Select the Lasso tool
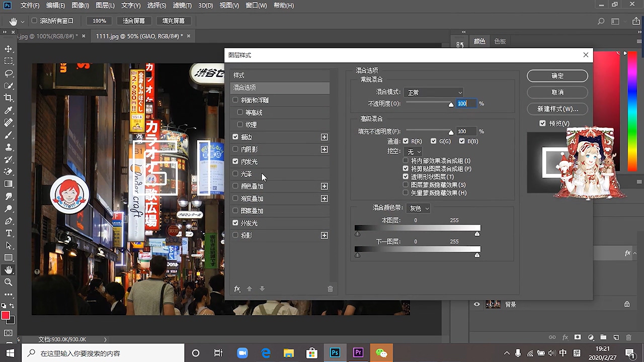Viewport: 644px width, 362px height. tap(9, 73)
